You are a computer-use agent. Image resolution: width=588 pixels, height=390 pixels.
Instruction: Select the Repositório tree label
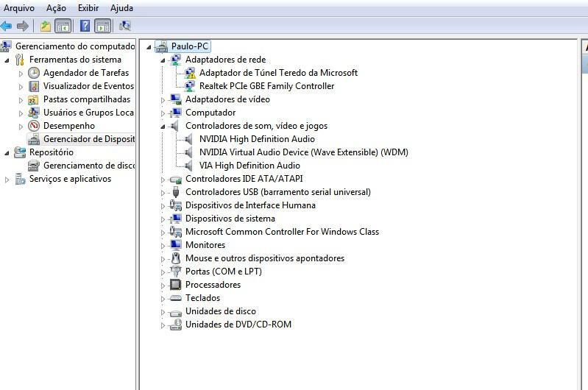[52, 152]
